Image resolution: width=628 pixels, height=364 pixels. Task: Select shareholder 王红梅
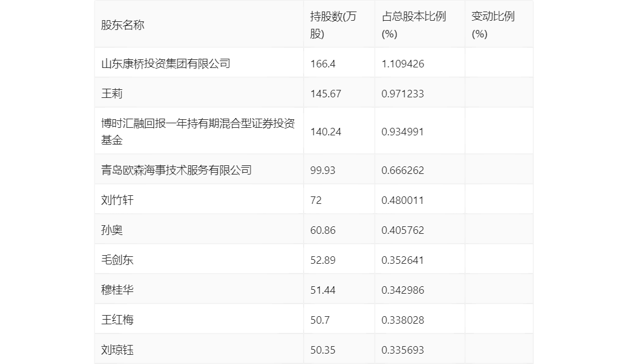coord(118,320)
